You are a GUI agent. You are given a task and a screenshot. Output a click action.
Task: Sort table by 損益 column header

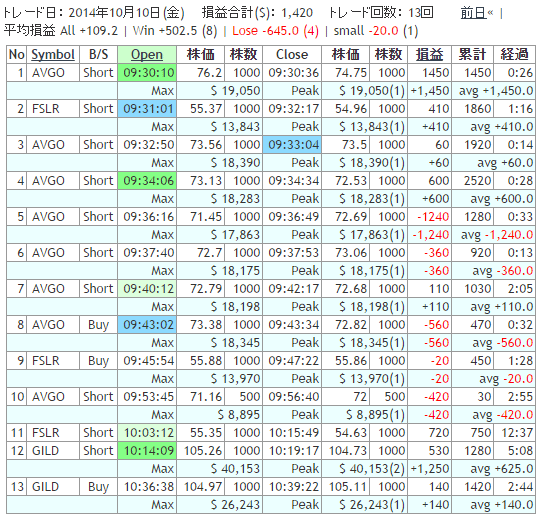coord(429,55)
